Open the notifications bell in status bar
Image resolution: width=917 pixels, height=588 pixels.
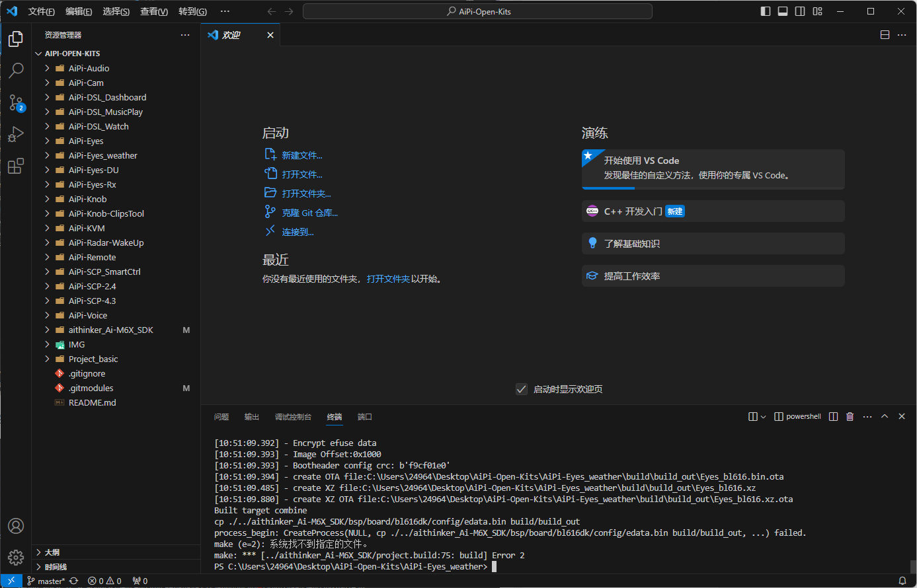click(902, 581)
